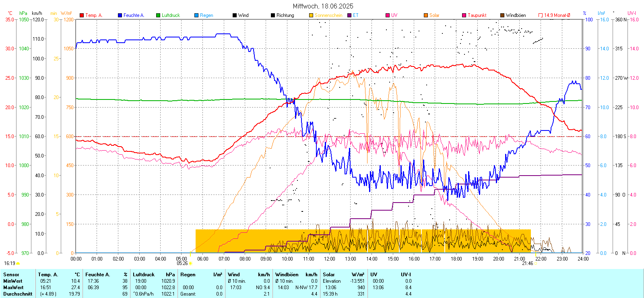Click the orange Solar legend swatch
Screen dimensions: 644x298
click(426, 15)
